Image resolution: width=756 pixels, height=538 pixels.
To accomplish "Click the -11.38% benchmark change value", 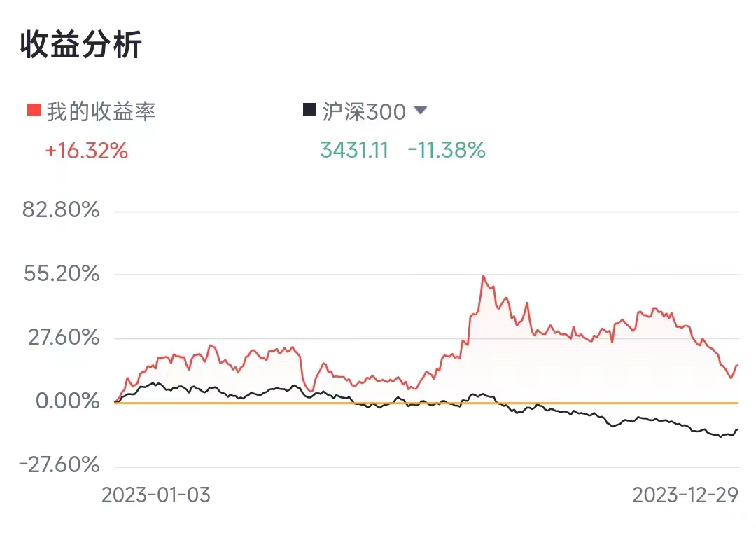I will click(x=447, y=150).
